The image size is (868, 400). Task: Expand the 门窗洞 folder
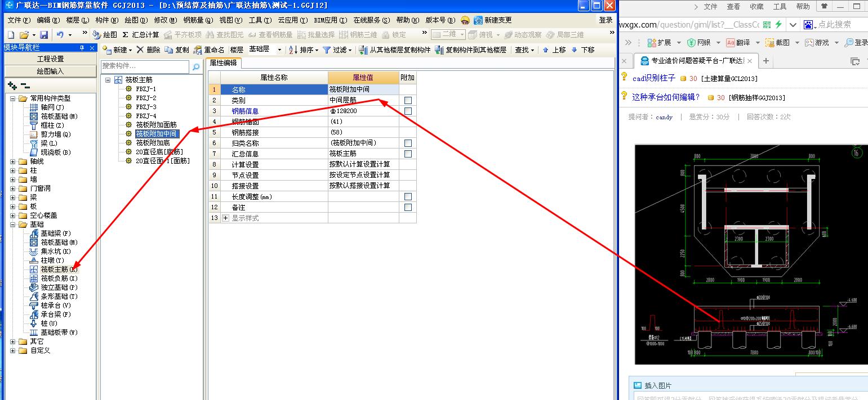(x=13, y=188)
